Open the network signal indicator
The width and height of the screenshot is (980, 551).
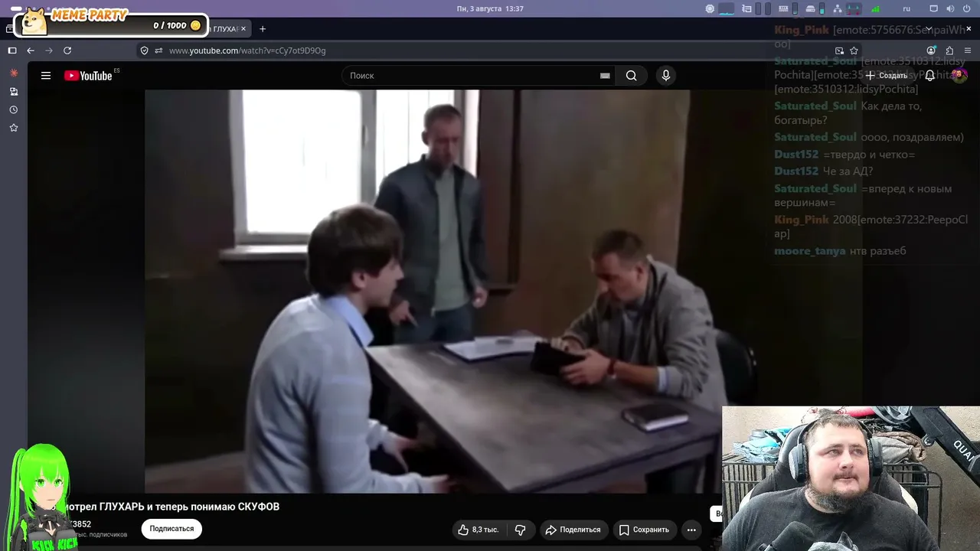876,8
